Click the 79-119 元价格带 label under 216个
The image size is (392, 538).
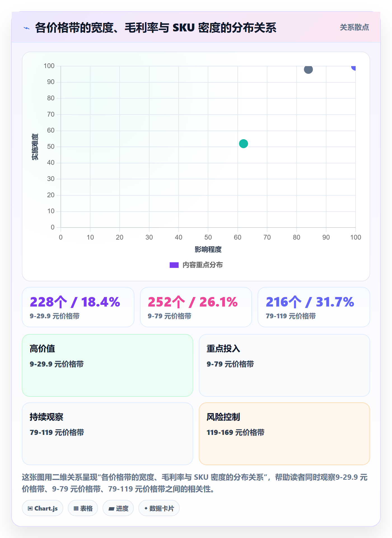[291, 316]
